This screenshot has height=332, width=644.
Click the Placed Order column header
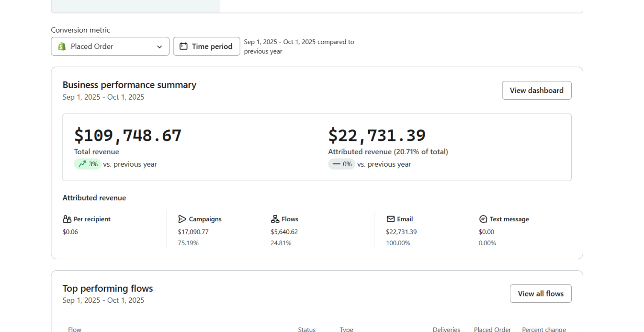pyautogui.click(x=492, y=330)
